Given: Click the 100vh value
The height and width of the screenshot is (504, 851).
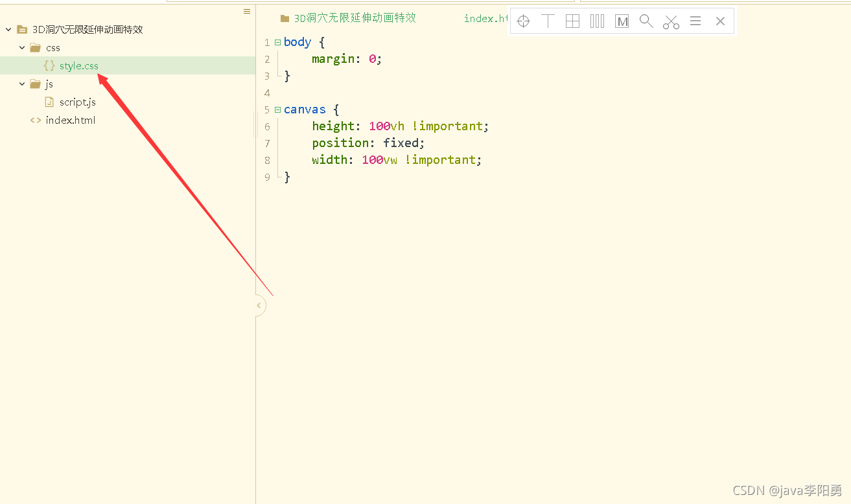Looking at the screenshot, I should pos(387,126).
